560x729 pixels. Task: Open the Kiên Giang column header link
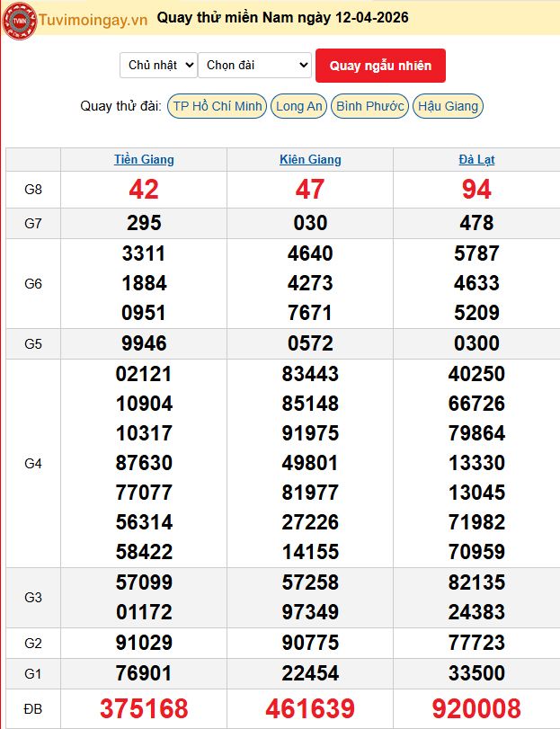(310, 159)
